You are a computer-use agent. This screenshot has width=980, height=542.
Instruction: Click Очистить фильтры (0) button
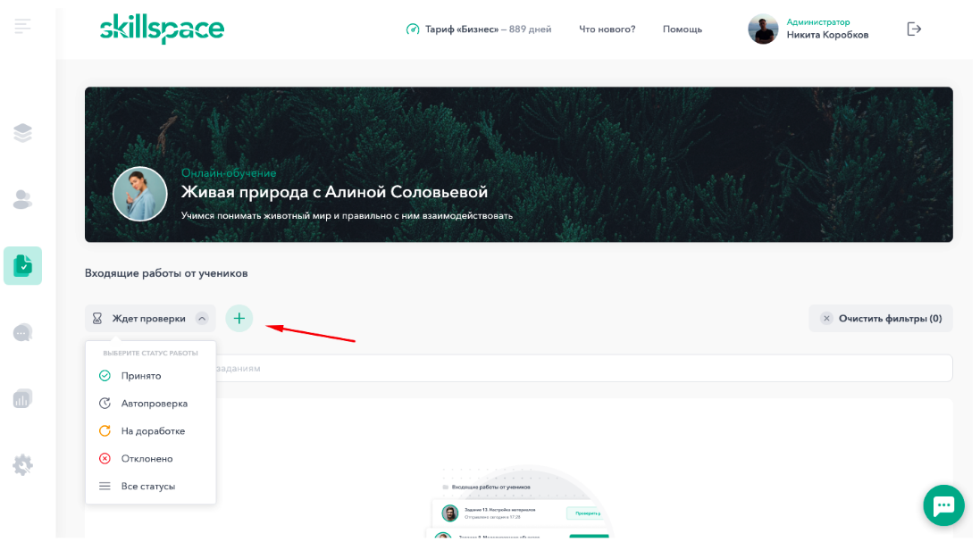[881, 319]
